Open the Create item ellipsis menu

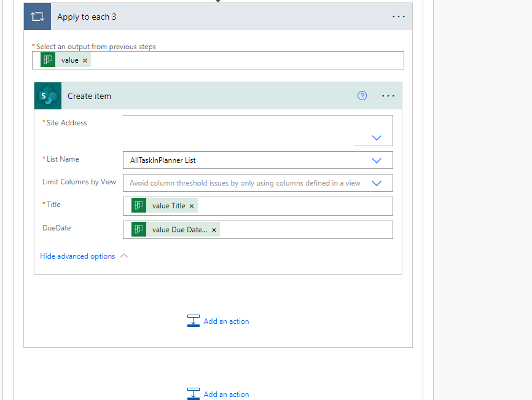pos(388,95)
